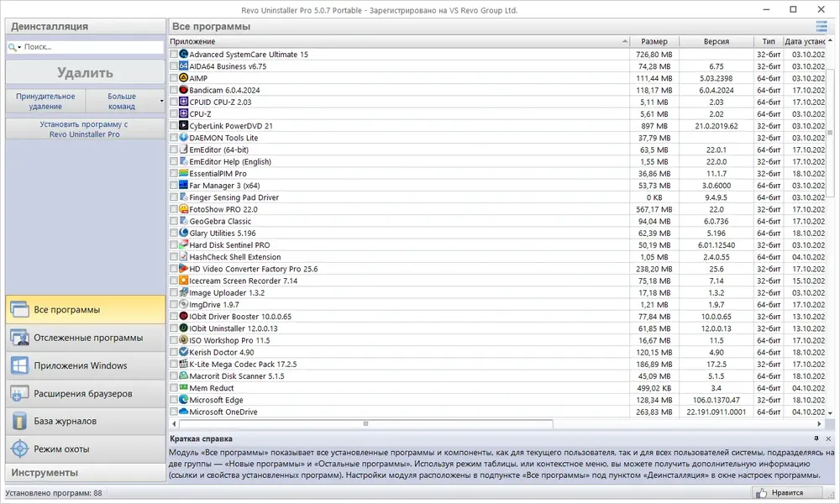Click the thumbs-up icon in status bar

coord(761,493)
